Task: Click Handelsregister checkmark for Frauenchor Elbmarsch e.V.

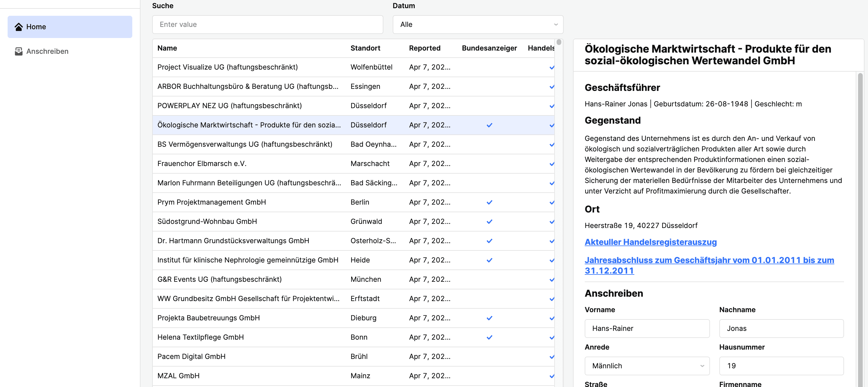Action: click(x=552, y=164)
